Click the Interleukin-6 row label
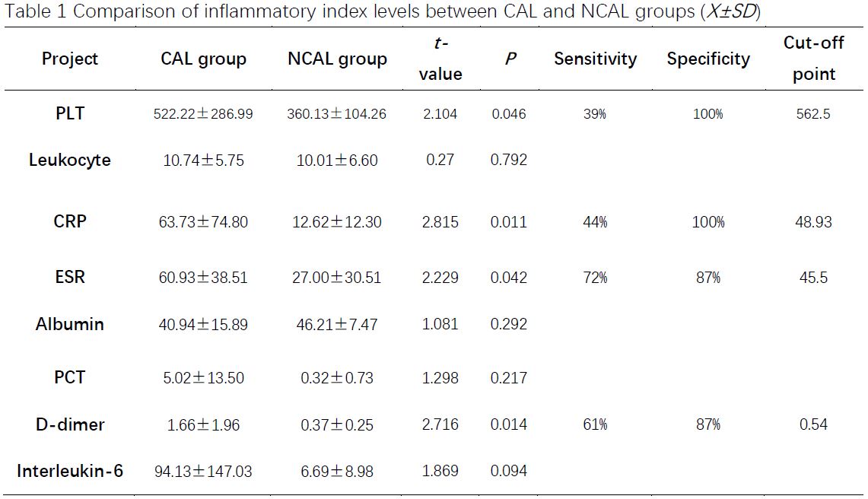Viewport: 868px width, 499px height. (x=70, y=471)
